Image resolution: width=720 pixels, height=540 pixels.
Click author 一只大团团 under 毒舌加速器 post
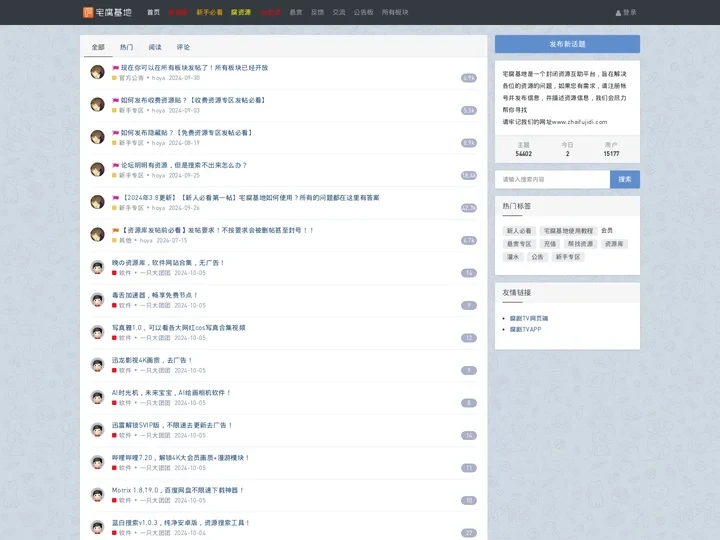(x=155, y=305)
